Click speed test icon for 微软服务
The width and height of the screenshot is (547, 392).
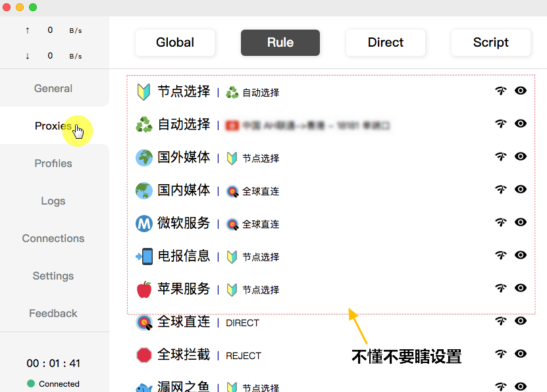pyautogui.click(x=500, y=222)
